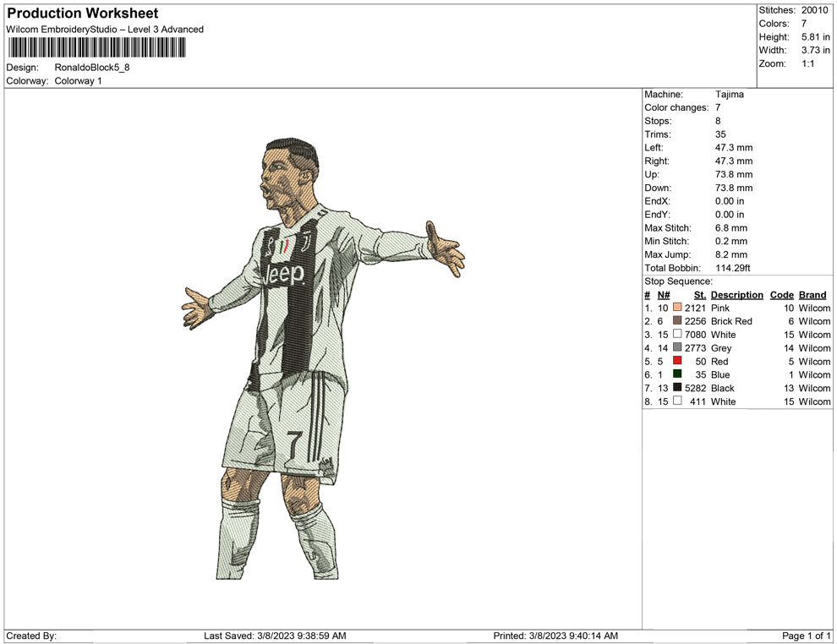
Task: Click the design name 'RonaldoBlock5_8'
Action: pyautogui.click(x=92, y=68)
